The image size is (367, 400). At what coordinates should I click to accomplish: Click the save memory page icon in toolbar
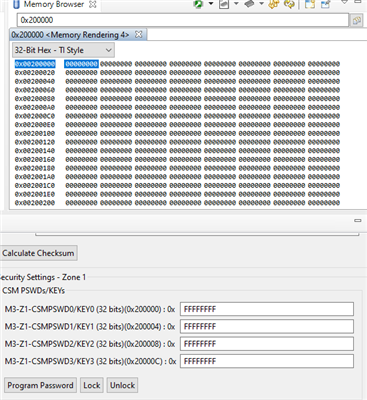point(224,4)
